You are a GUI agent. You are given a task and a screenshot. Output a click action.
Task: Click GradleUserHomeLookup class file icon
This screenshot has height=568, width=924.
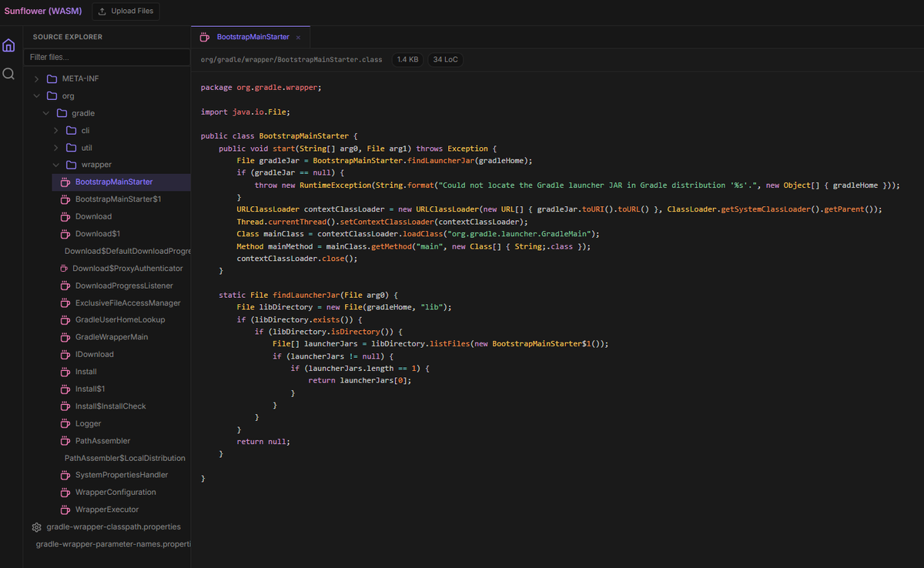[x=65, y=319]
